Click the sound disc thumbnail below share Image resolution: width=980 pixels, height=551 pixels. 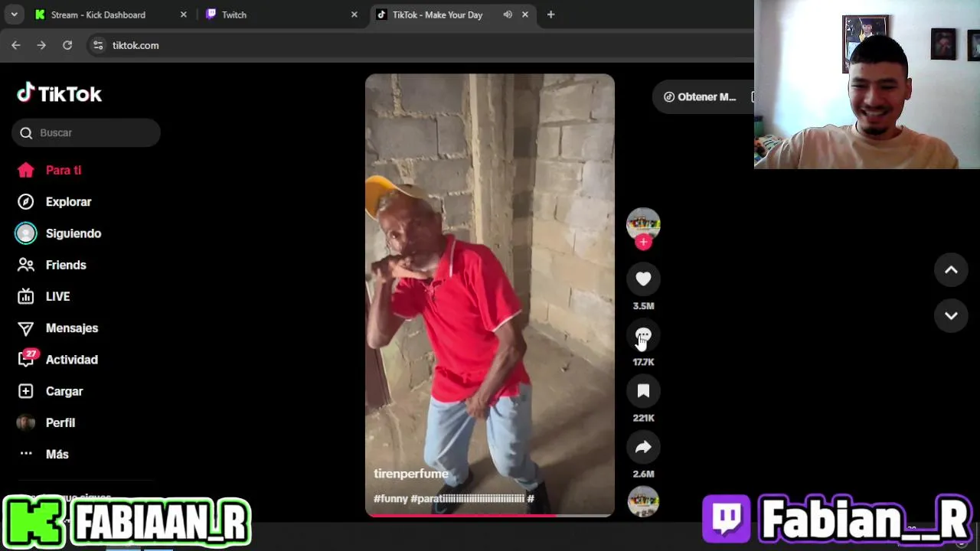pyautogui.click(x=643, y=501)
